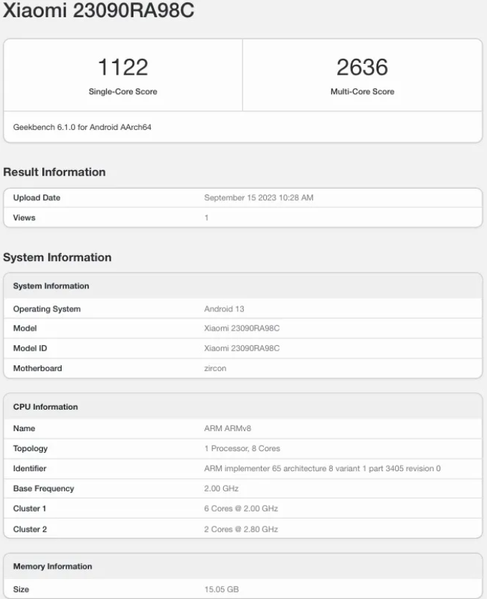Select the Android 13 operating system value
487x599 pixels.
pyautogui.click(x=224, y=309)
